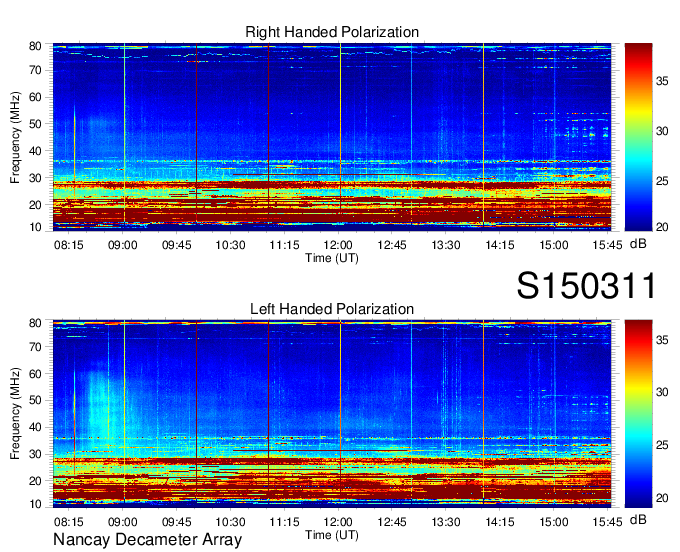Image resolution: width=680 pixels, height=552 pixels.
Task: Click 10:30 time tick on Left Handed plot
Action: click(230, 522)
